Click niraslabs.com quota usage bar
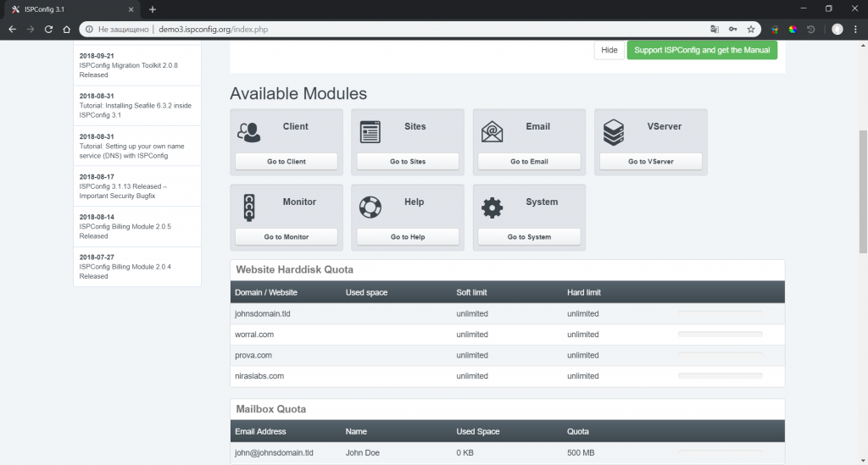Viewport: 868px width, 465px height. tap(721, 376)
